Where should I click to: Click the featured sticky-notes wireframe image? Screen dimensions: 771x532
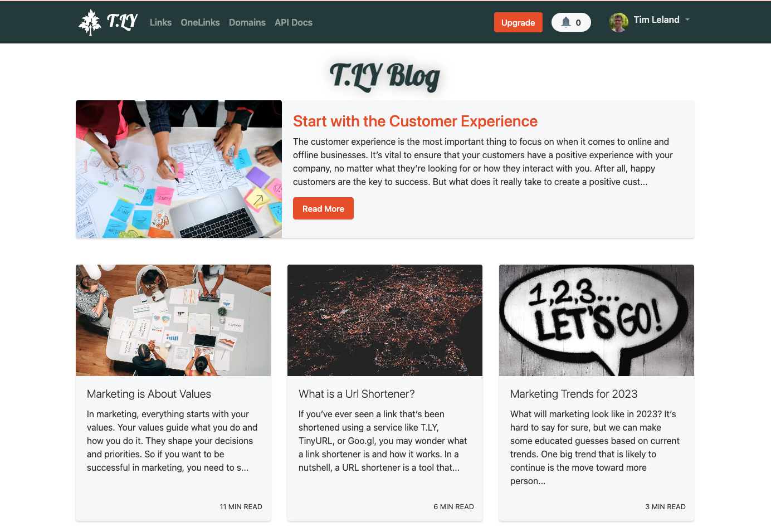point(179,169)
